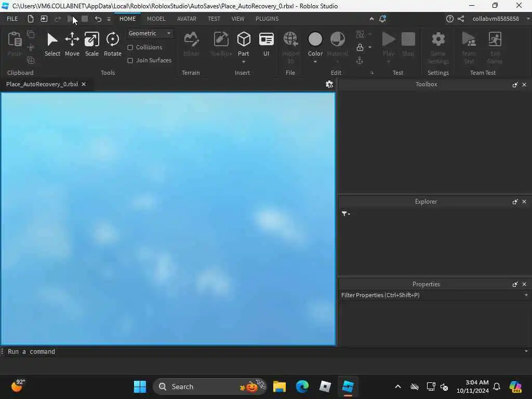
Task: Activate the Move tool
Action: [x=72, y=44]
